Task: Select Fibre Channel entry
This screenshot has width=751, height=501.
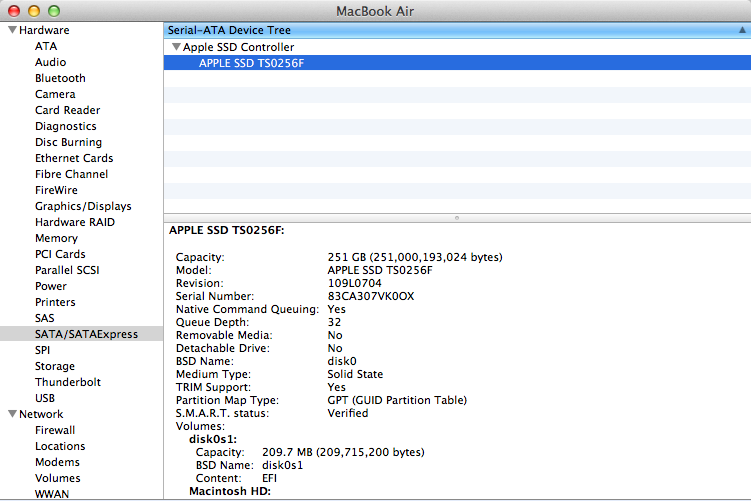Action: (71, 174)
